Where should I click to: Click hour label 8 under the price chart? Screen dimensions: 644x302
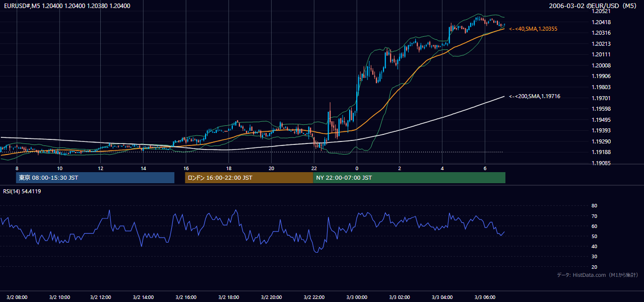[17, 168]
